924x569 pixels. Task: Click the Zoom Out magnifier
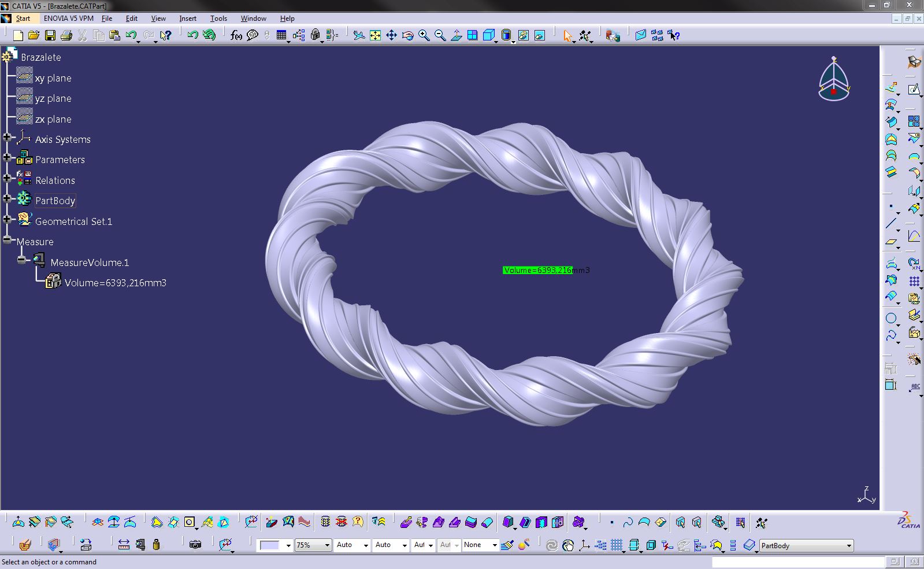pos(440,36)
